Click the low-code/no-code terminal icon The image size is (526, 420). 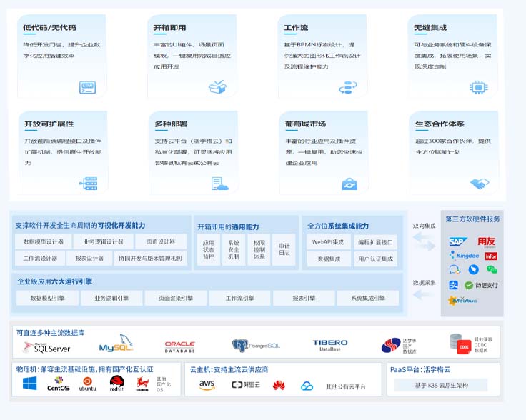87,88
